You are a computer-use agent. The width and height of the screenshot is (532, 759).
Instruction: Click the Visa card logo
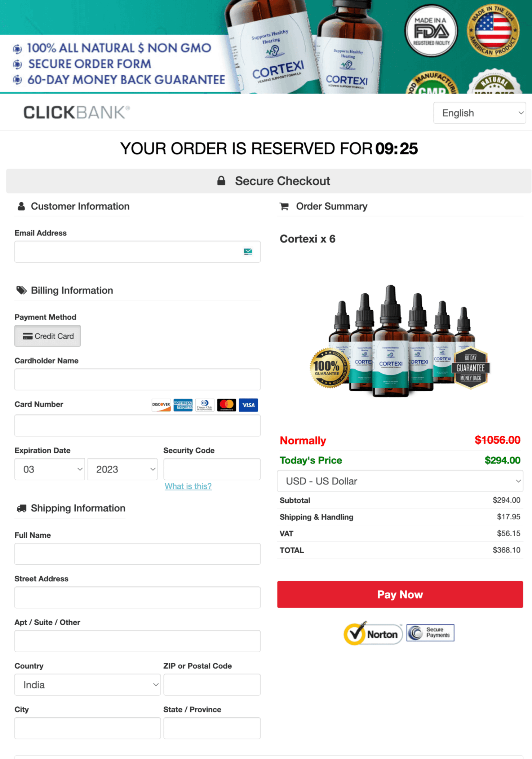pos(248,405)
